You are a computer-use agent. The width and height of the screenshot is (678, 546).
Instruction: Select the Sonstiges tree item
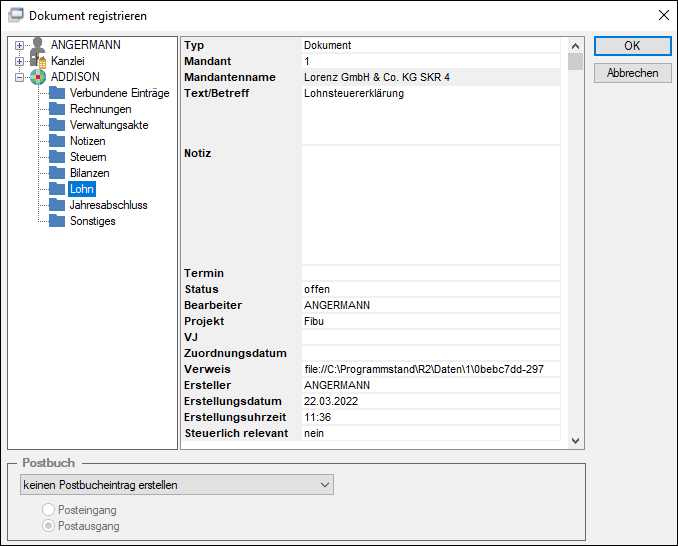coord(93,221)
